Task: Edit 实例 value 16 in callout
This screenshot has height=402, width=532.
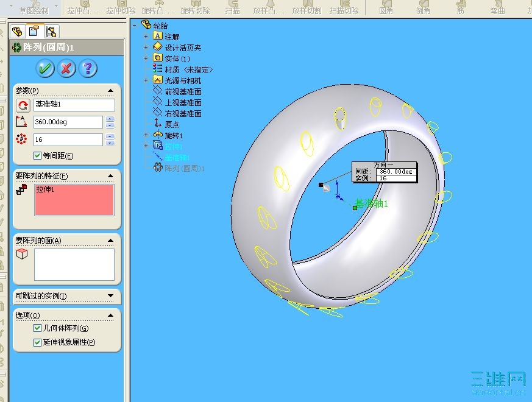Action: (x=396, y=178)
